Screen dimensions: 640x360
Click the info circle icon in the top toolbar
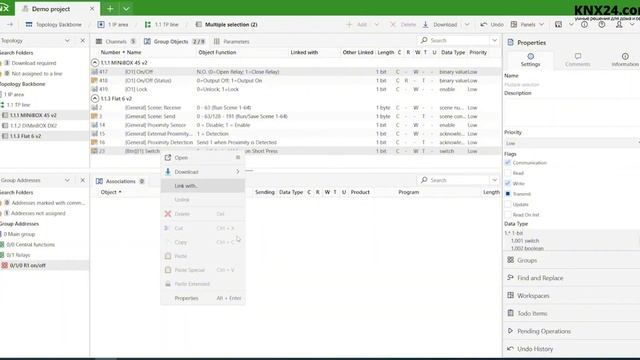click(x=584, y=24)
